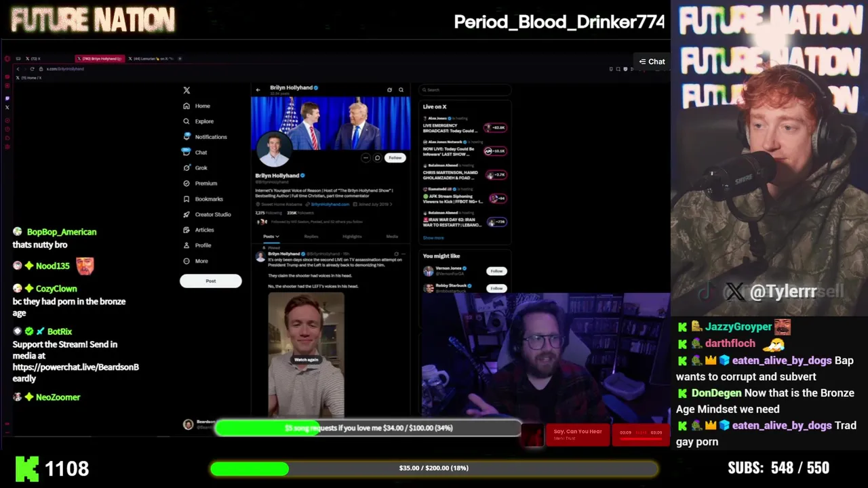Image resolution: width=868 pixels, height=488 pixels.
Task: Switch to the Replies tab
Action: (311, 237)
